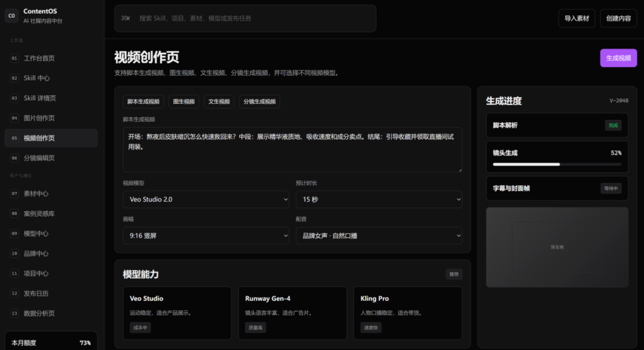The width and height of the screenshot is (644, 350).
Task: Click the 预览帧 preview thumbnail
Action: point(557,247)
